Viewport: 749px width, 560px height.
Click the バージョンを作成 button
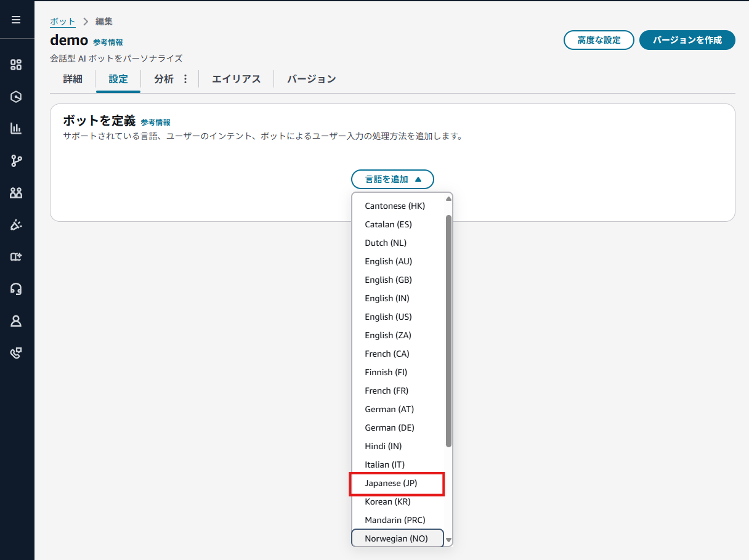point(687,40)
